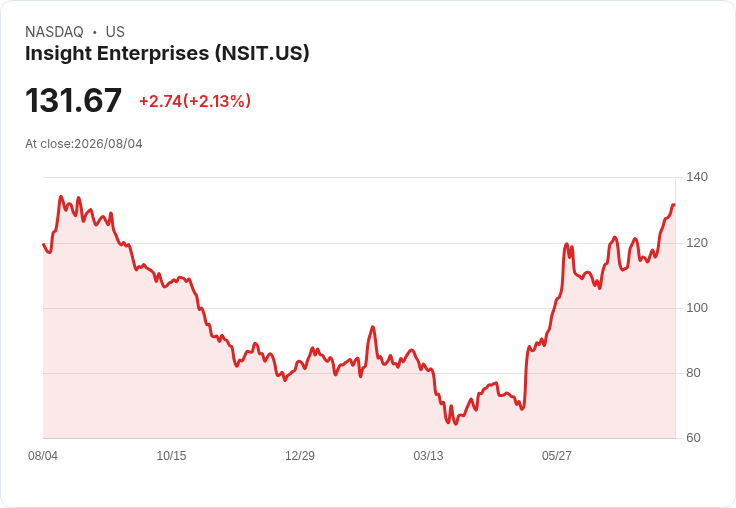The height and width of the screenshot is (508, 736).
Task: Click the 131.67 closing price
Action: pos(73,100)
